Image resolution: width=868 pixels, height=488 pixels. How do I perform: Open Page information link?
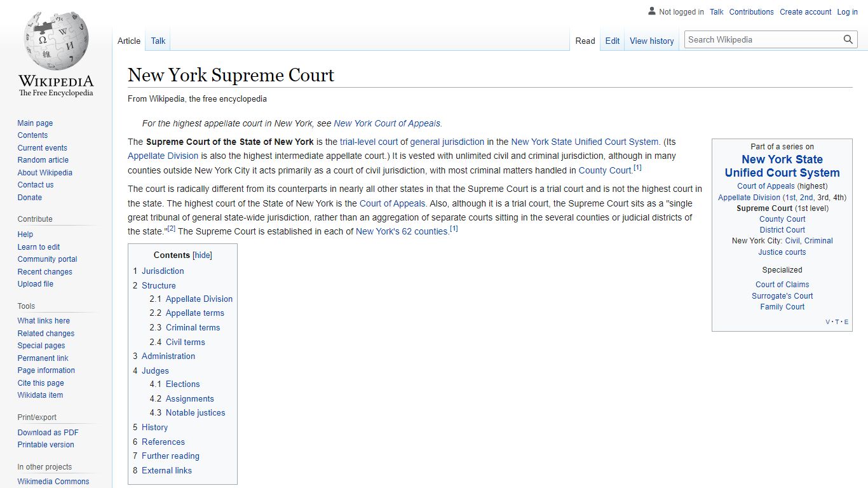[x=46, y=370]
